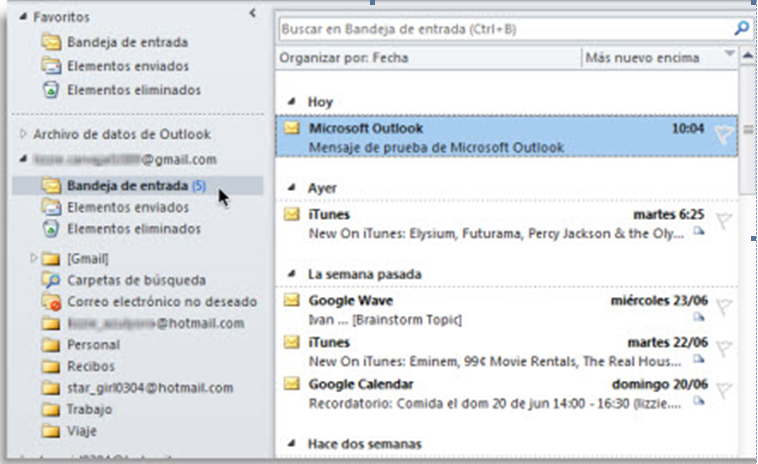Image resolution: width=758 pixels, height=464 pixels.
Task: Open Carpetas de búsqueda
Action: tap(136, 280)
